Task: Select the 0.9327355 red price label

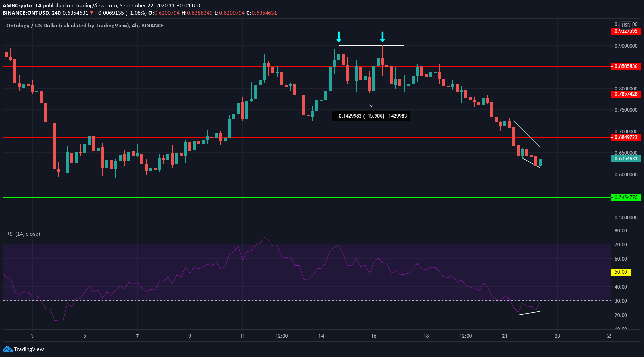Action: (x=626, y=31)
